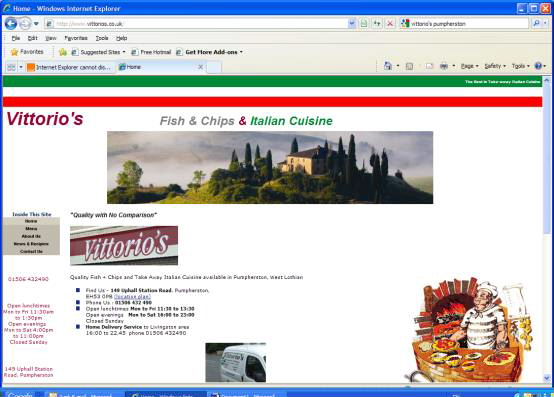
Task: Click the scrollbar up arrow
Action: click(547, 80)
